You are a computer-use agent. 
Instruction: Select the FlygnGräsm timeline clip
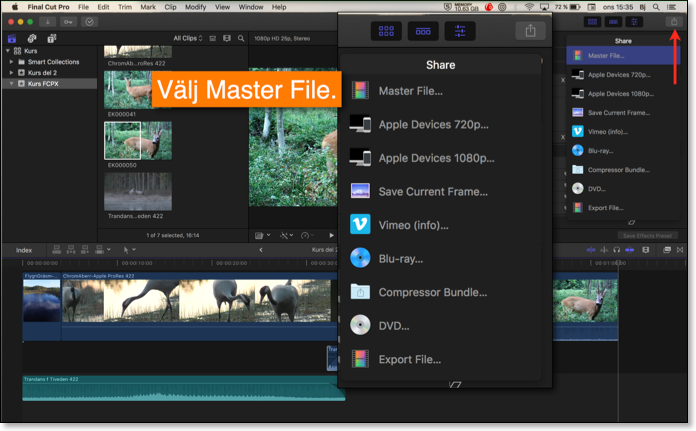(42, 306)
